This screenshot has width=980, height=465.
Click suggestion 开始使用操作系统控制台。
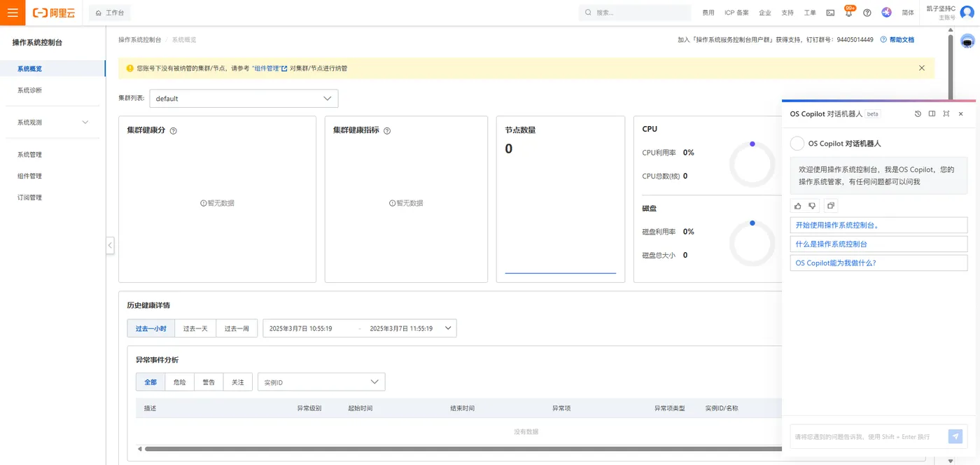coord(878,225)
